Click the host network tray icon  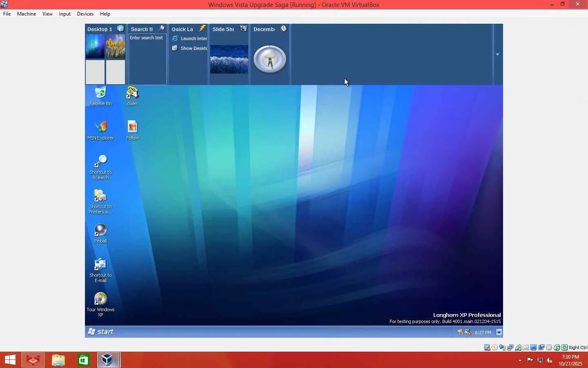pos(540,360)
